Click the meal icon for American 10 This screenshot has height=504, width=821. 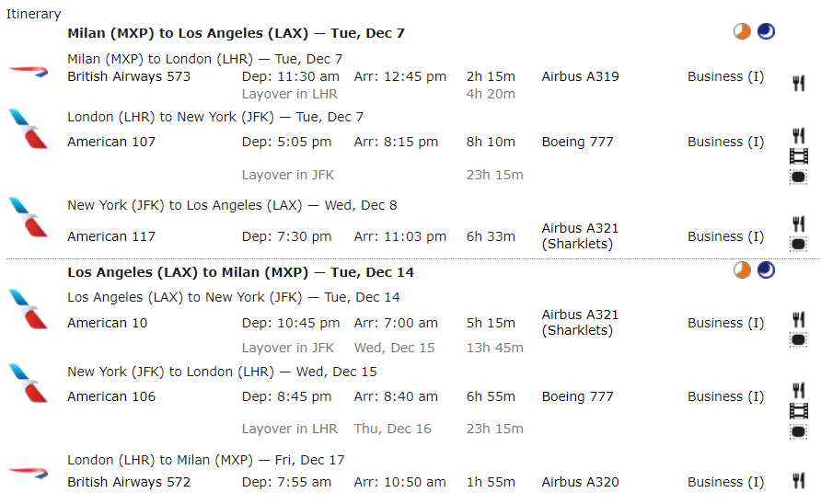(798, 319)
